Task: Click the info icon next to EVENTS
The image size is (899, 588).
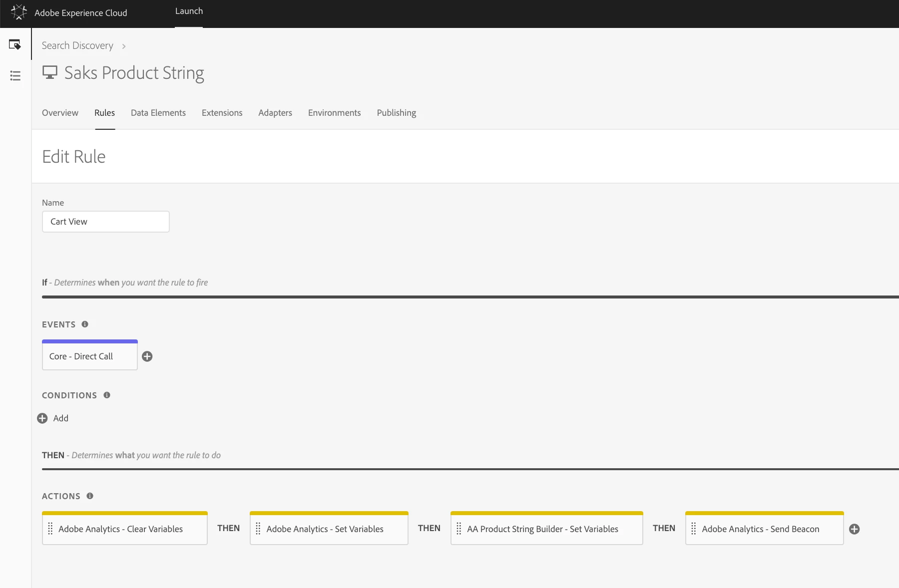Action: [x=85, y=324]
